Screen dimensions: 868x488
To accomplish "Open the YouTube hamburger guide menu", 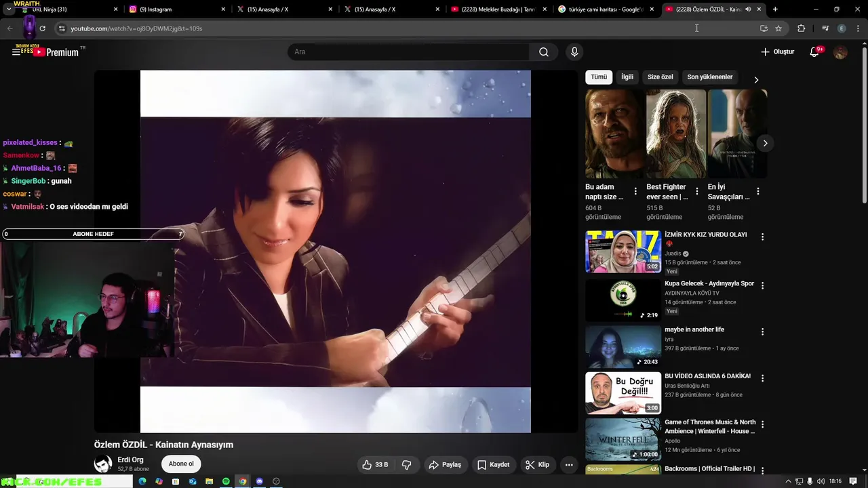I will tap(16, 52).
